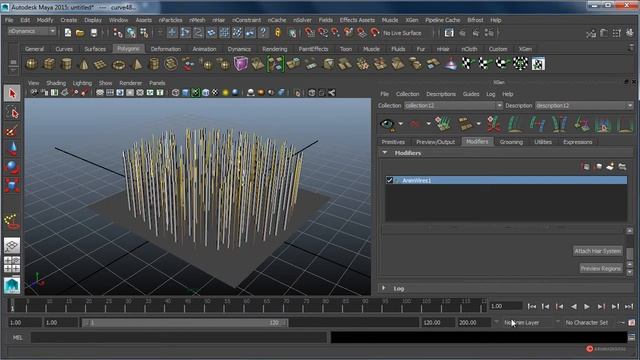The width and height of the screenshot is (640, 360).
Task: Click the single perspective layout icon
Action: tap(12, 246)
